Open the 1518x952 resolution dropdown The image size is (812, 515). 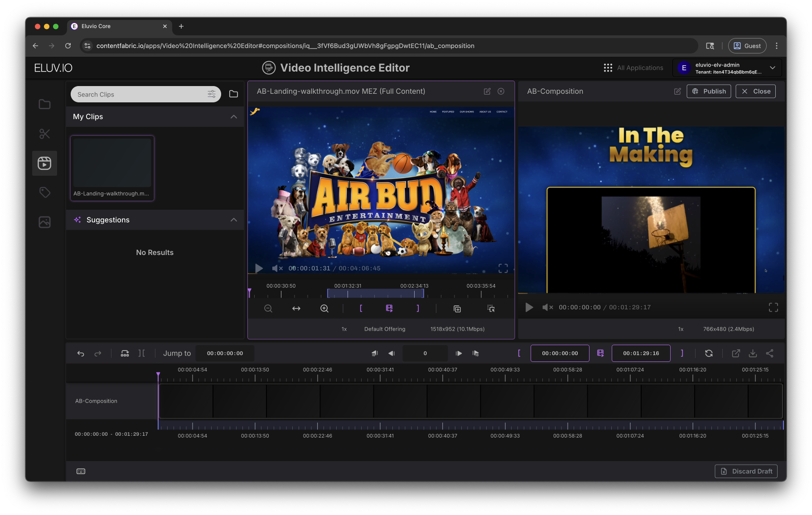(x=458, y=329)
